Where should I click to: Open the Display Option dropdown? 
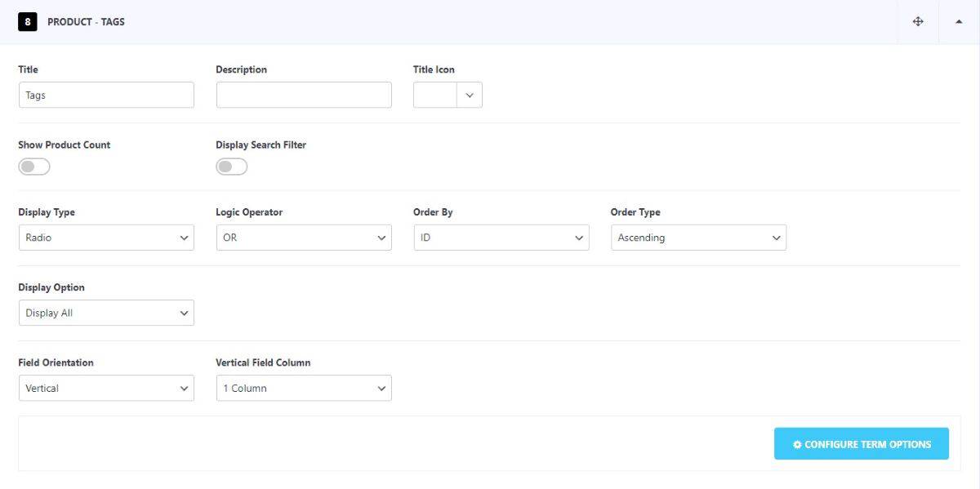106,313
